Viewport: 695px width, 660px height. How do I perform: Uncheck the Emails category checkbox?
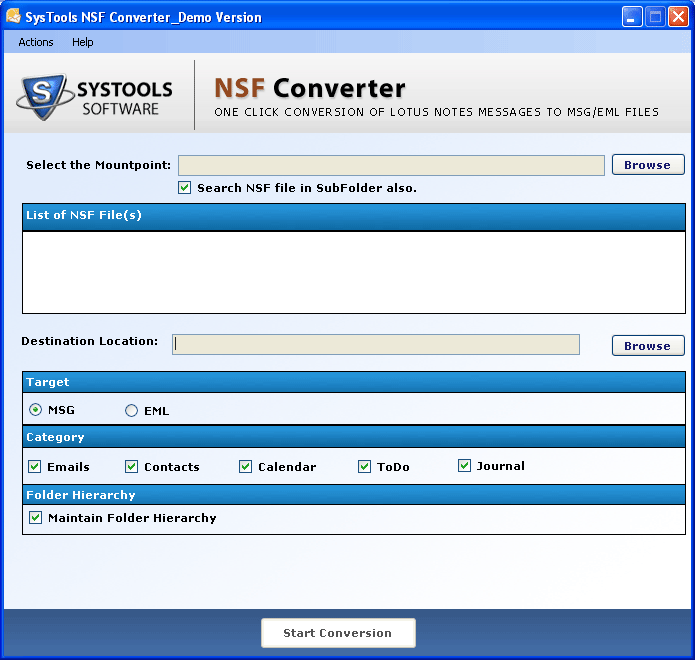coord(35,466)
